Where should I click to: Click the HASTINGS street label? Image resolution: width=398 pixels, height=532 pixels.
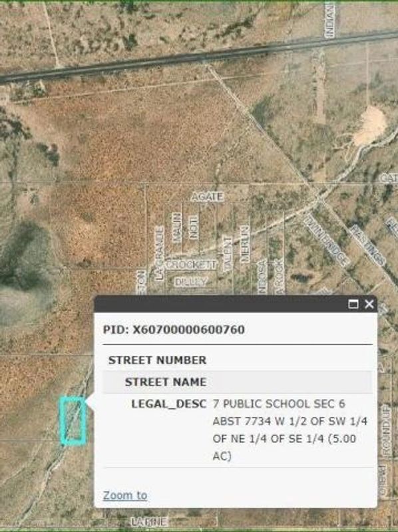[367, 245]
